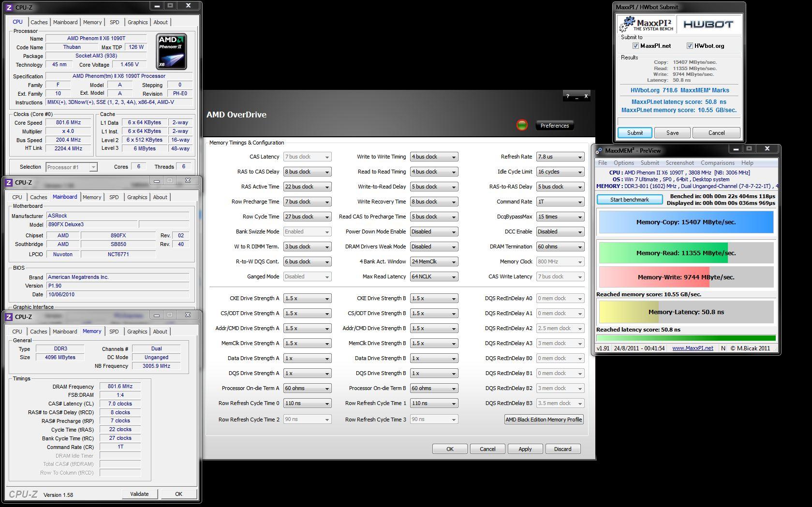812x507 pixels.
Task: Click the MaxxMEM² title bar app icon
Action: [600, 150]
